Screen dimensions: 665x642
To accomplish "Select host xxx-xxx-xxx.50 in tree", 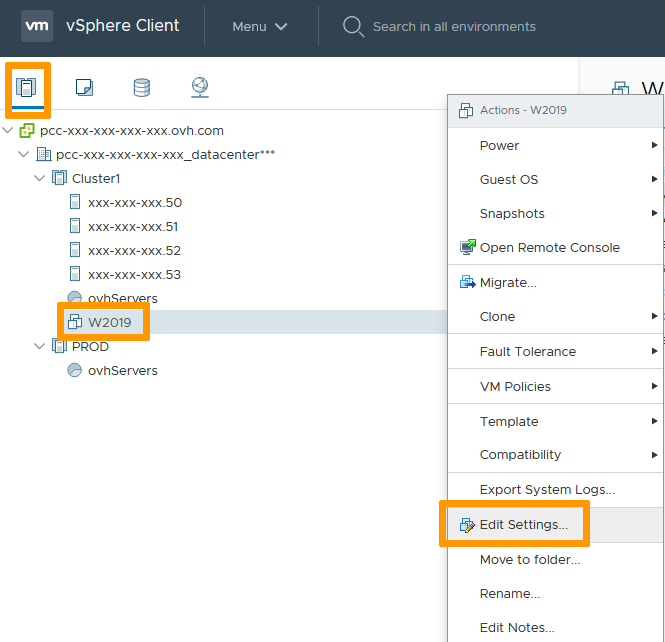I will pos(134,202).
